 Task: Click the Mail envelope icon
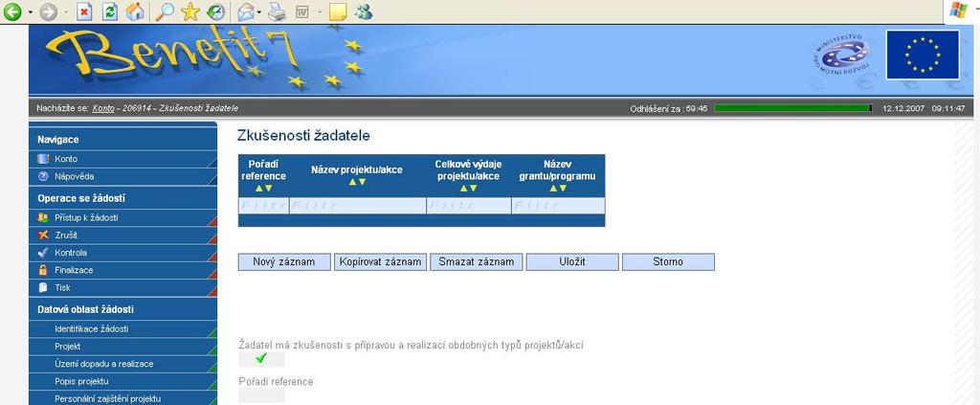click(246, 11)
